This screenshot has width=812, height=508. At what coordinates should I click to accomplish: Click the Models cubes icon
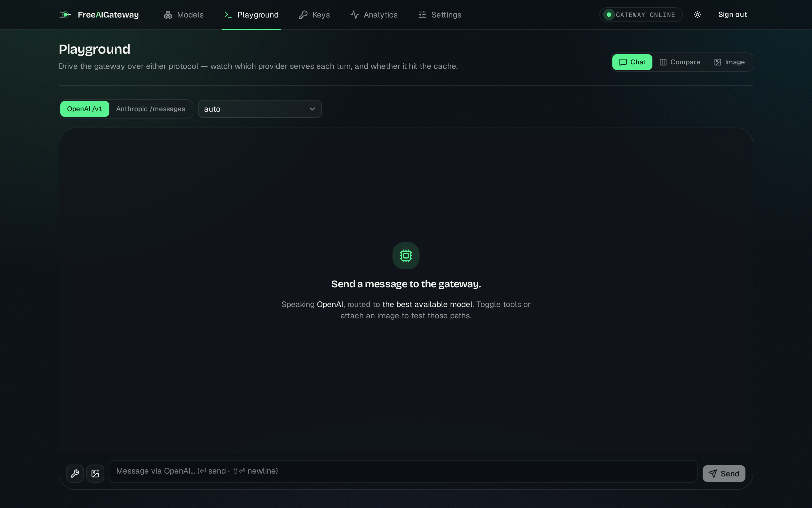pyautogui.click(x=168, y=15)
